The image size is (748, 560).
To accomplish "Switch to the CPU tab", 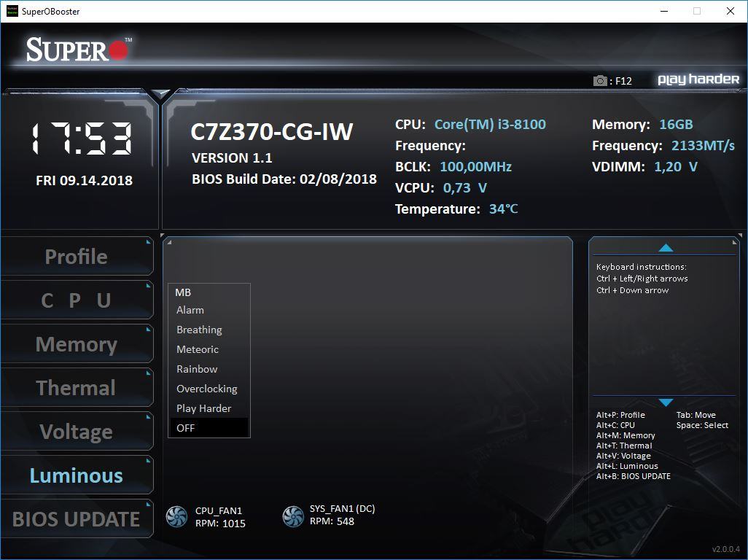I will pos(77,300).
